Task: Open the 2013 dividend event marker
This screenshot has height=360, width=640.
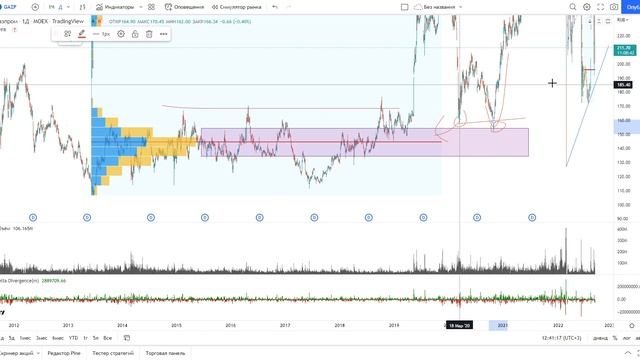Action: pyautogui.click(x=87, y=218)
